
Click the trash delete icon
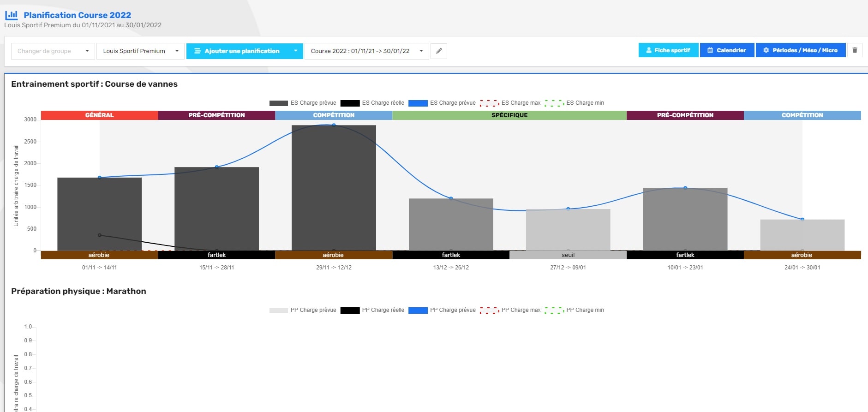pos(855,50)
